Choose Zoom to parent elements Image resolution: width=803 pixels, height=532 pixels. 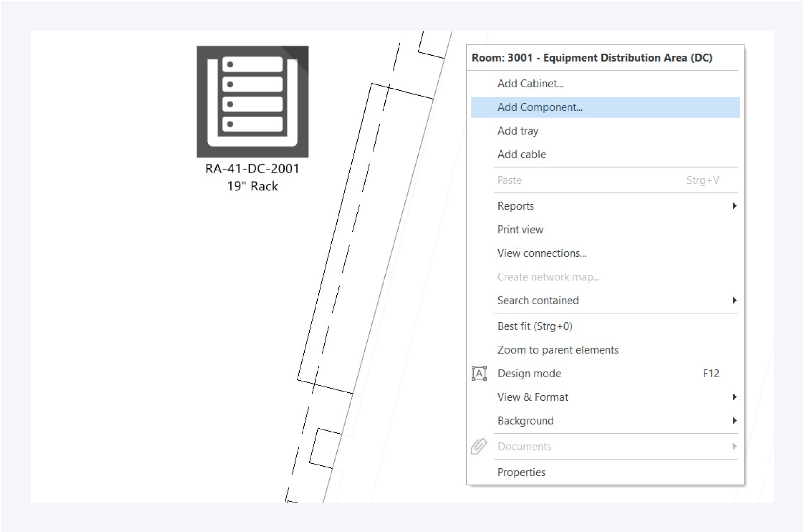click(x=557, y=350)
